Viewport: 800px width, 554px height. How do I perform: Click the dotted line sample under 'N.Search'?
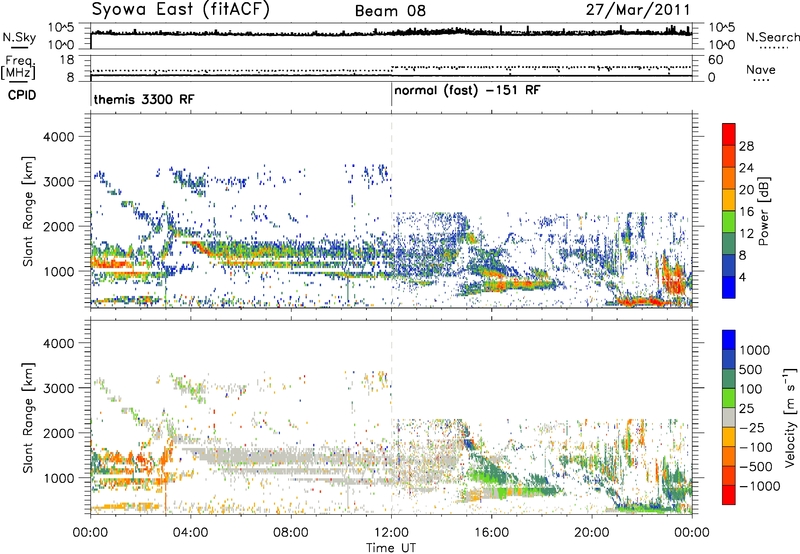tap(773, 48)
